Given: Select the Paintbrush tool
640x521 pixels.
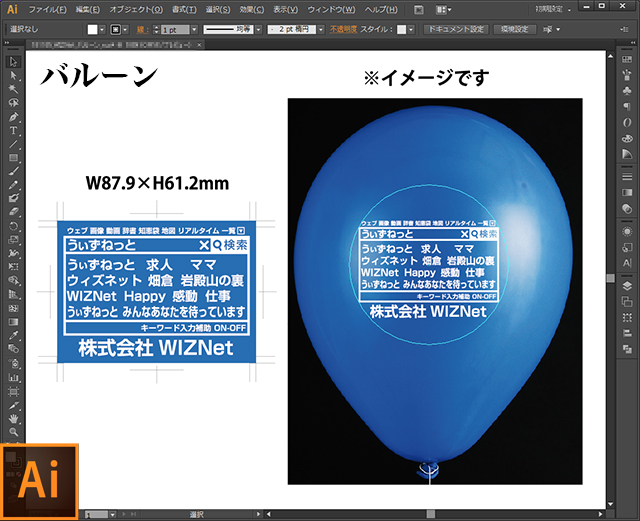Looking at the screenshot, I should pos(13,171).
